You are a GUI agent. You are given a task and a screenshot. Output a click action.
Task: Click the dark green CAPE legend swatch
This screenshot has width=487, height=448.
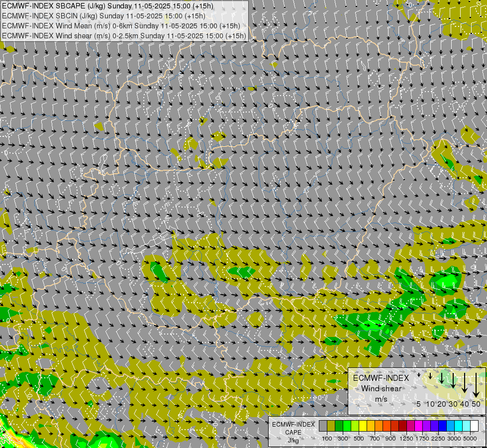click(339, 426)
